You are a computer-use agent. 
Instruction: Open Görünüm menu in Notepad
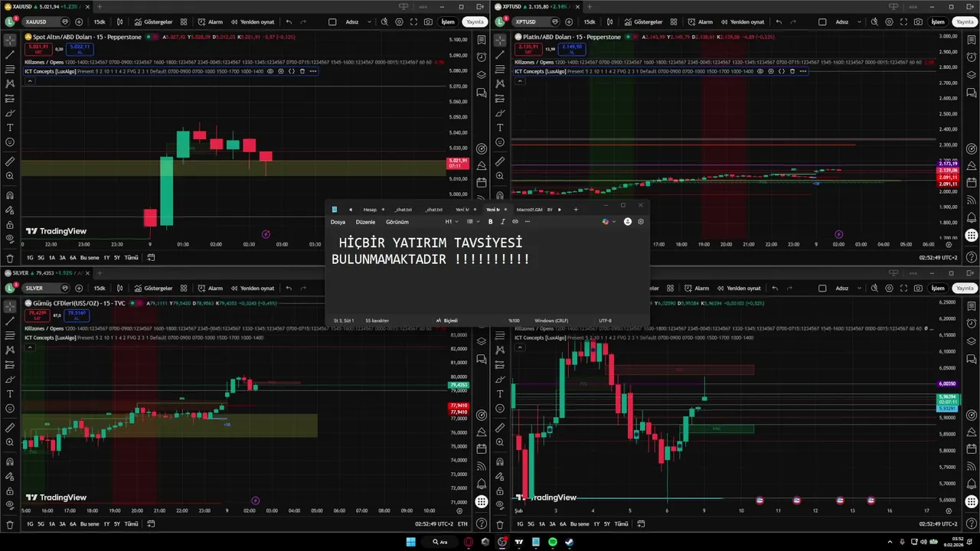[397, 222]
